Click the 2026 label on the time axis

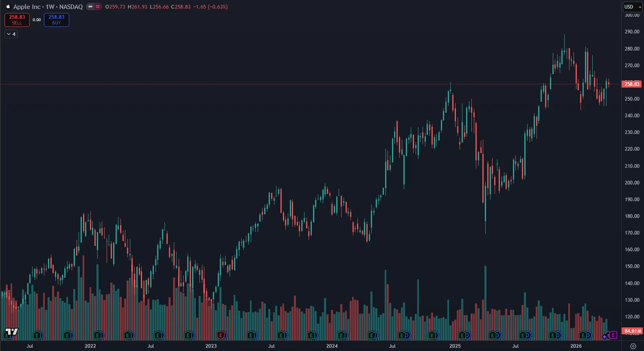tap(576, 346)
